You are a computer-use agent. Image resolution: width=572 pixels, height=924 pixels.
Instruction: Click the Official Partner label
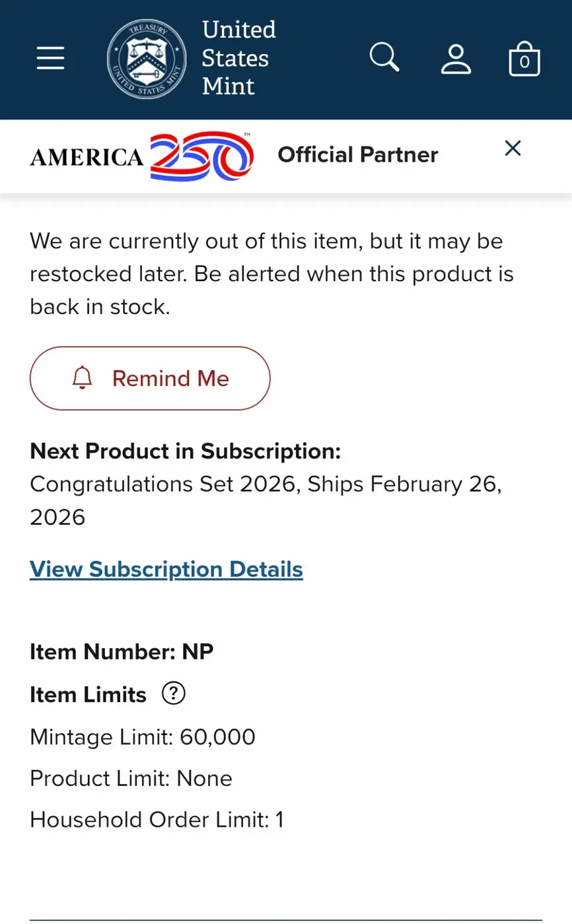pyautogui.click(x=358, y=155)
